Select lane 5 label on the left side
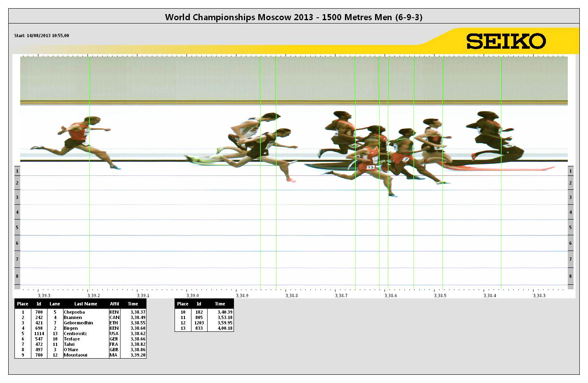588x383 pixels. click(17, 227)
